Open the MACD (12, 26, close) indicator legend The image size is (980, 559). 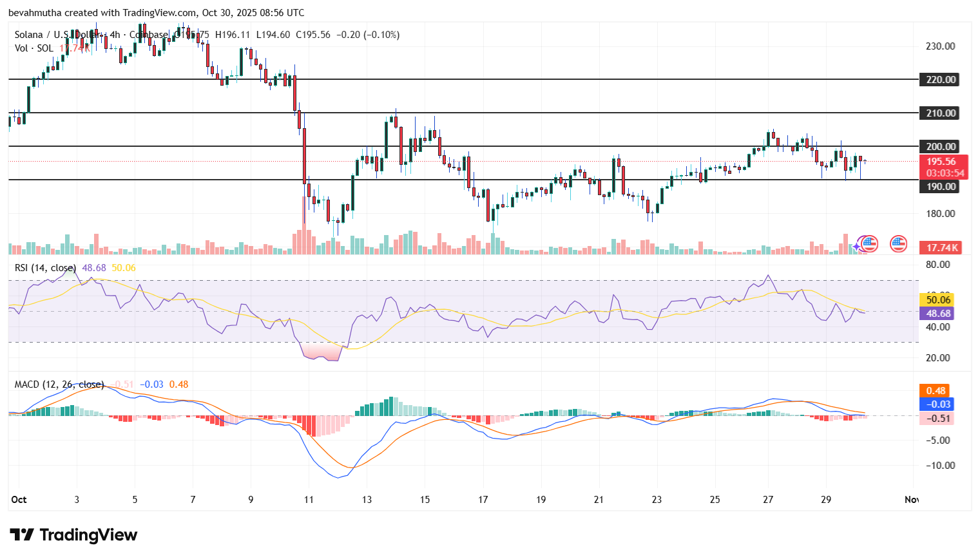[59, 384]
